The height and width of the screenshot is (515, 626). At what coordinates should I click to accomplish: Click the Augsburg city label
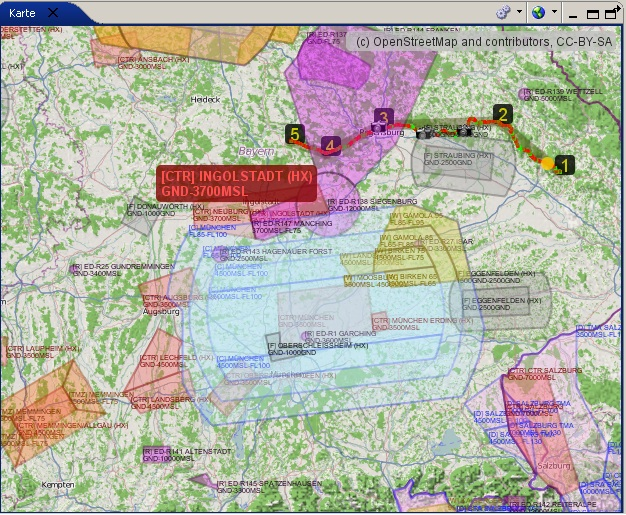161,311
